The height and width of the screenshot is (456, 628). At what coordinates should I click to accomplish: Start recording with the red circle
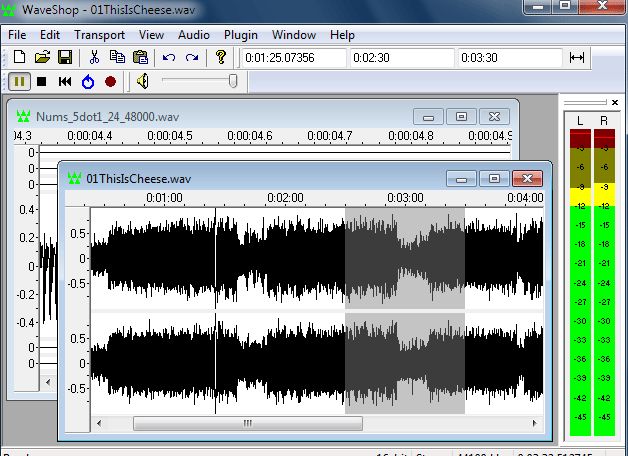111,82
